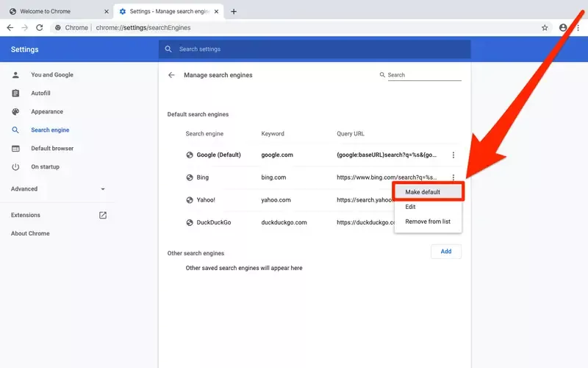Switch to Welcome to Chrome tab
The width and height of the screenshot is (588, 368).
pyautogui.click(x=57, y=11)
